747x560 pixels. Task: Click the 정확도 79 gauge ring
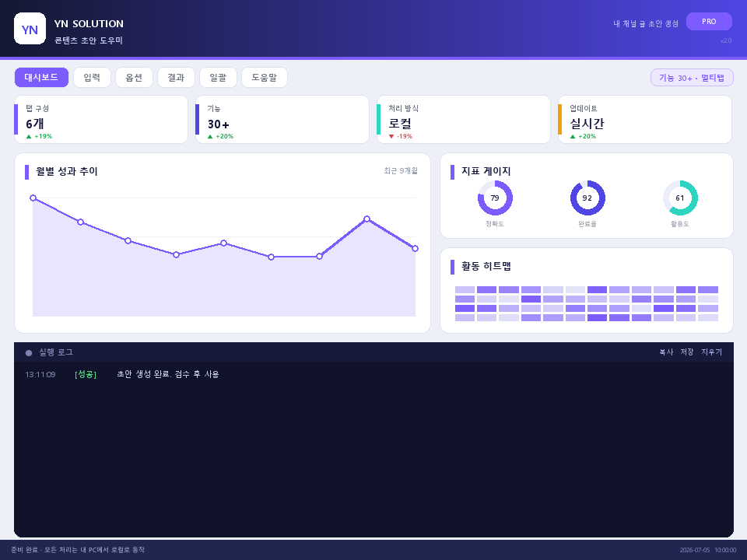[x=495, y=198]
